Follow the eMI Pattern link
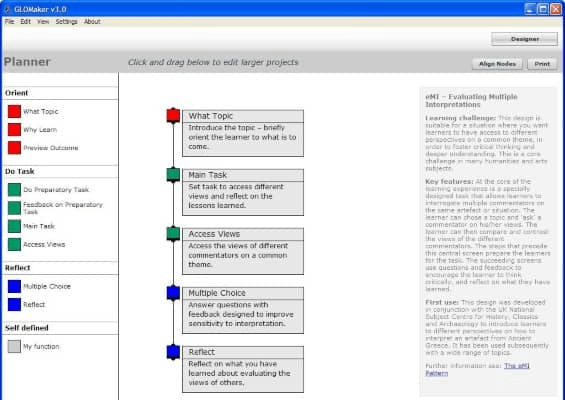This screenshot has width=565, height=400. (x=477, y=369)
